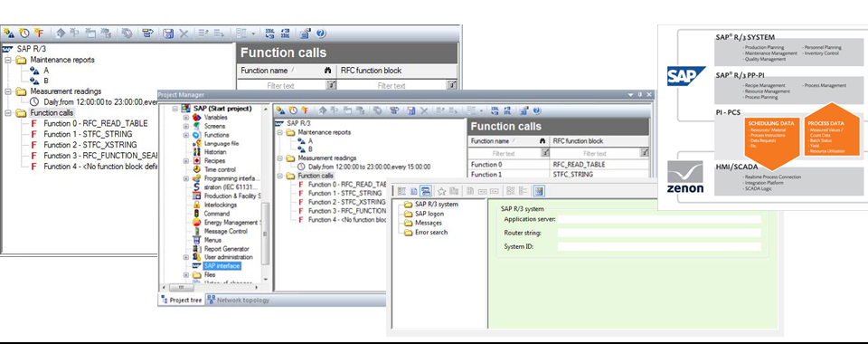Viewport: 868px width, 344px height.
Task: Select Error search folder in properties window
Action: [x=431, y=232]
